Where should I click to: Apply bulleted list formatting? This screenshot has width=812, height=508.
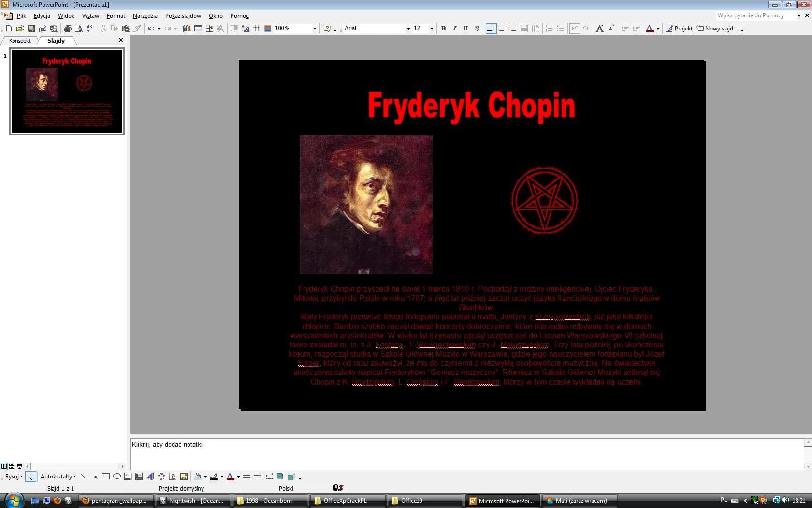(560, 29)
